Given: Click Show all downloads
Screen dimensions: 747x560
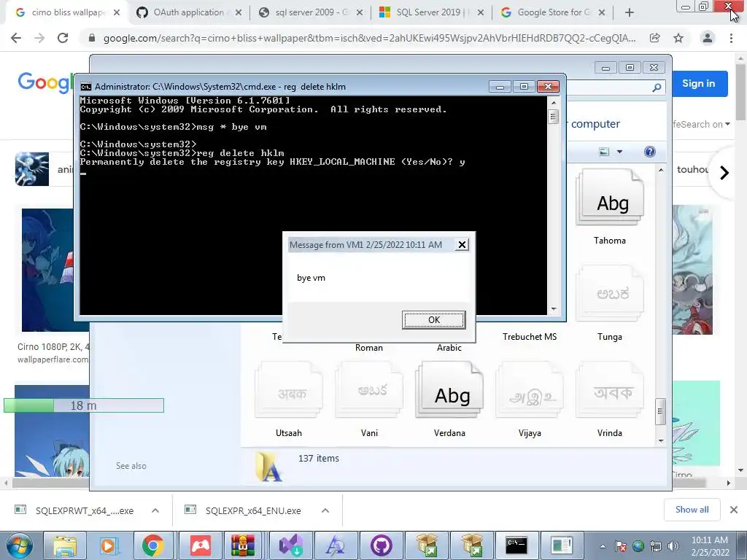Looking at the screenshot, I should click(x=692, y=510).
